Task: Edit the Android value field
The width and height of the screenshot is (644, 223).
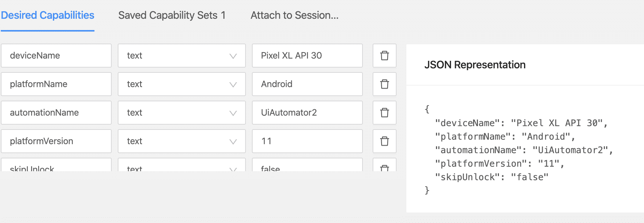Action: pos(307,84)
